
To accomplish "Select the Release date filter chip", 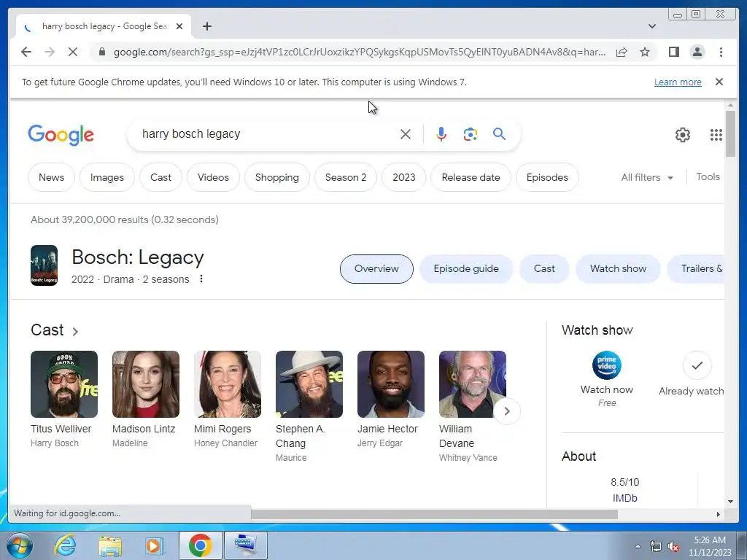I will [471, 177].
